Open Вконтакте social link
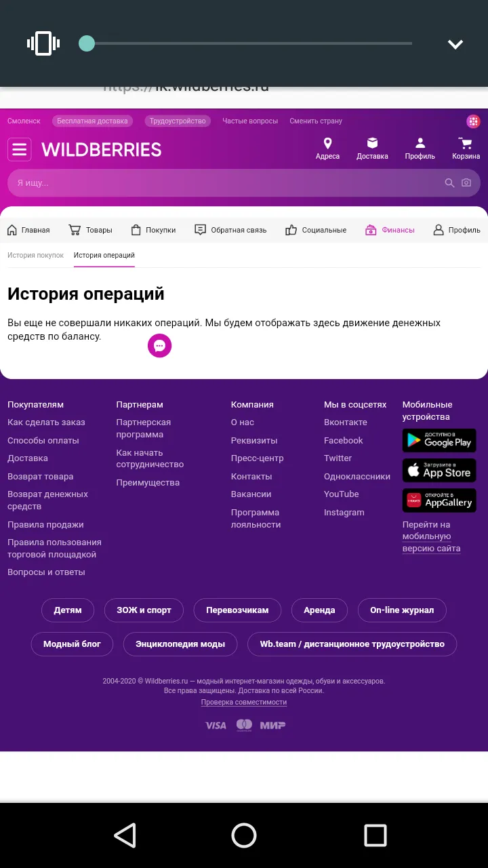 pyautogui.click(x=346, y=422)
